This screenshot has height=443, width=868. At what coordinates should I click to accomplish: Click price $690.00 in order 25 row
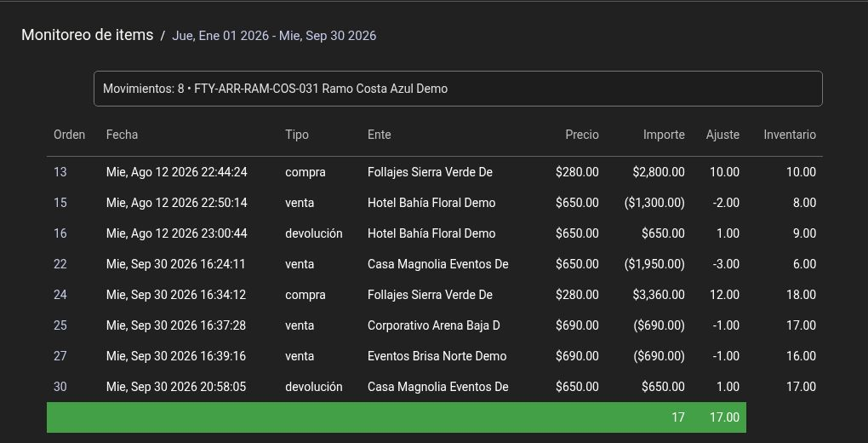[577, 325]
